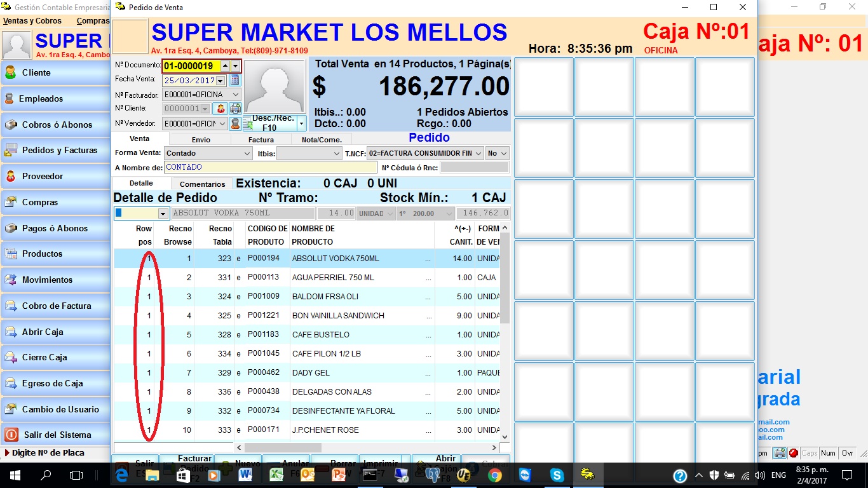Click the Salir del Sistema sidebar icon
This screenshot has height=488, width=868.
(11, 435)
